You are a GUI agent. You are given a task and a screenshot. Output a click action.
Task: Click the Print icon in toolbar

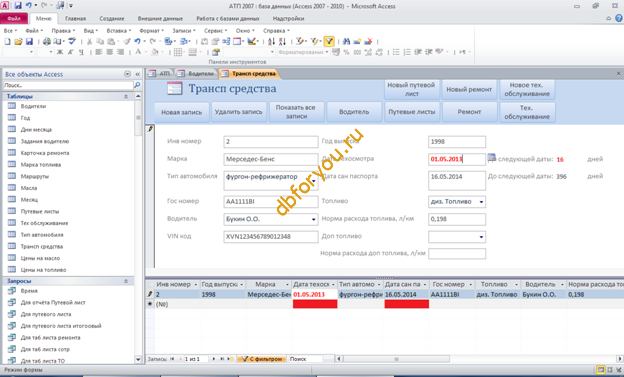click(x=47, y=41)
